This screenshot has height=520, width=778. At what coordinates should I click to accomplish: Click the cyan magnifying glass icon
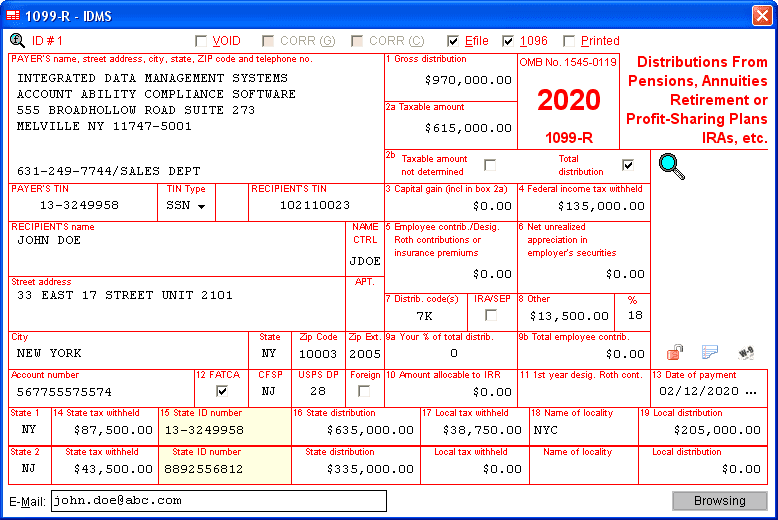(671, 166)
